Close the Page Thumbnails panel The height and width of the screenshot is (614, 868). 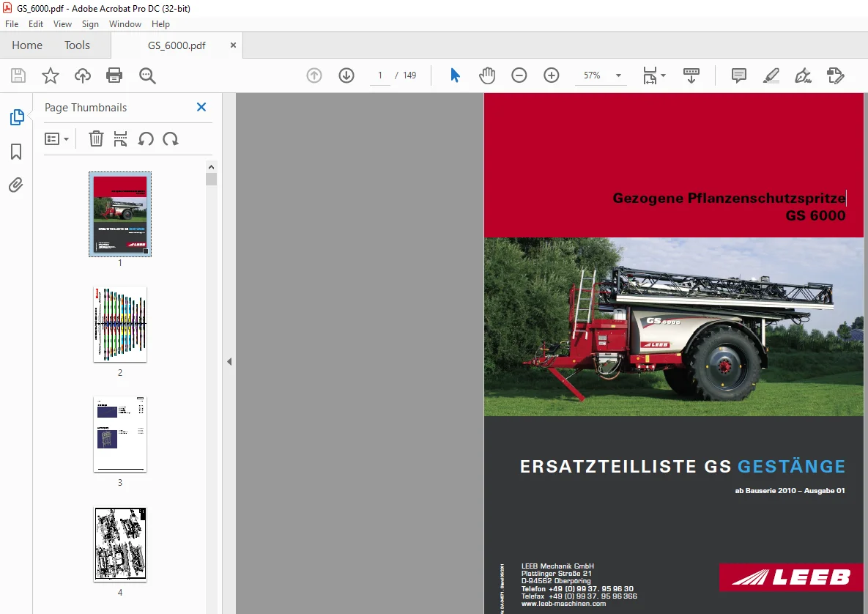201,107
